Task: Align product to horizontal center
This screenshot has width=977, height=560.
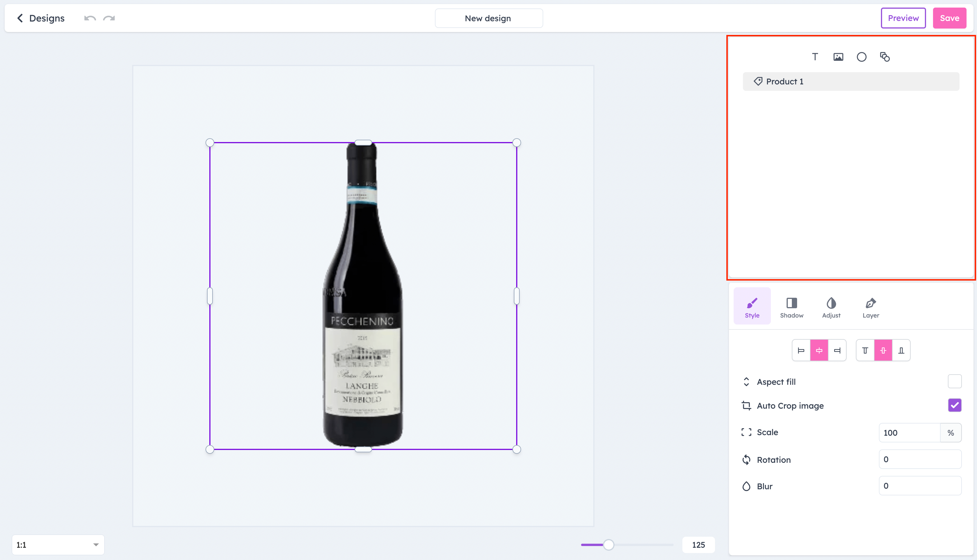Action: [819, 350]
